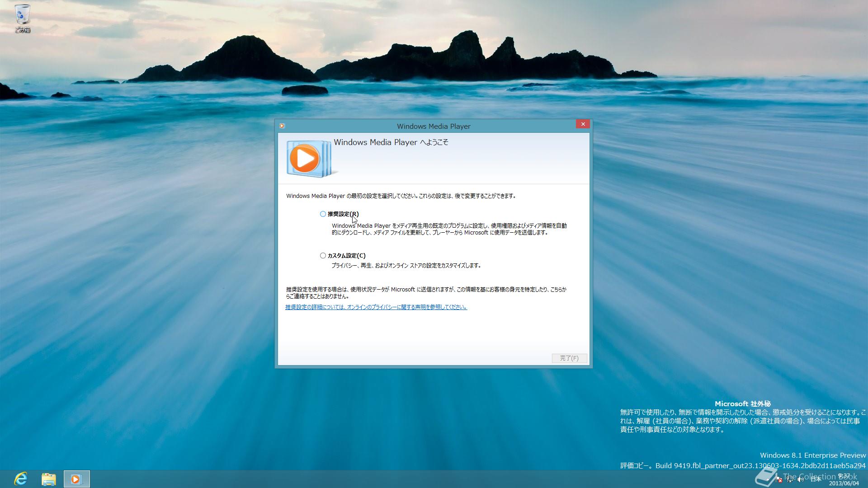Open the ごみ箱 recycle bin desktop icon

point(22,19)
